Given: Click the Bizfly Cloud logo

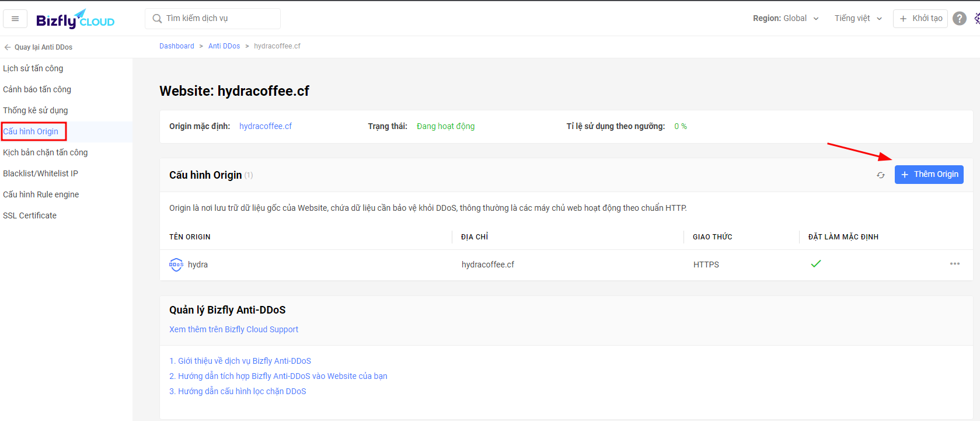Looking at the screenshot, I should pos(75,19).
